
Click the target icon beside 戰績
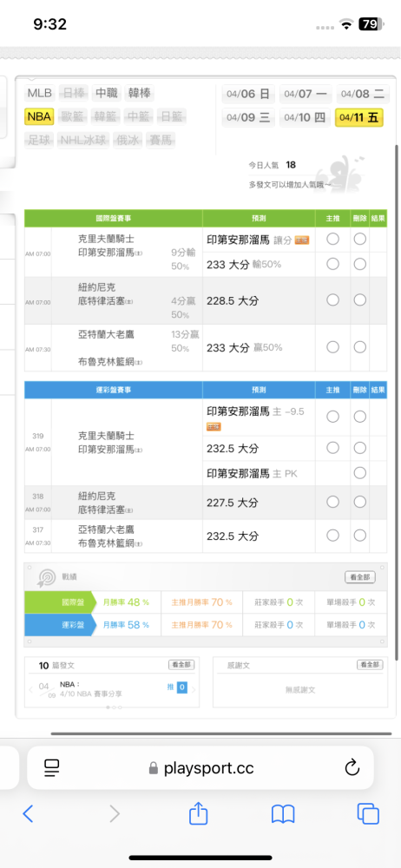pyautogui.click(x=45, y=577)
